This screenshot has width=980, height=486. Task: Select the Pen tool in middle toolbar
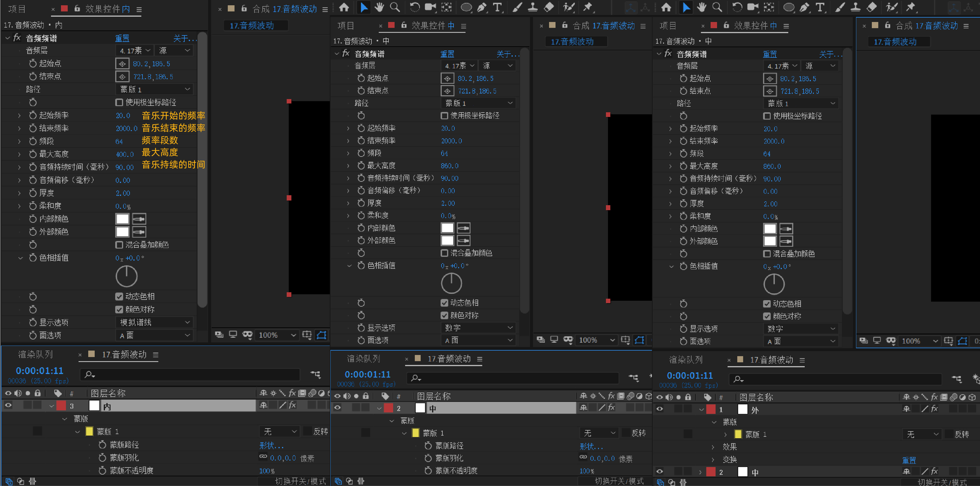(x=482, y=7)
